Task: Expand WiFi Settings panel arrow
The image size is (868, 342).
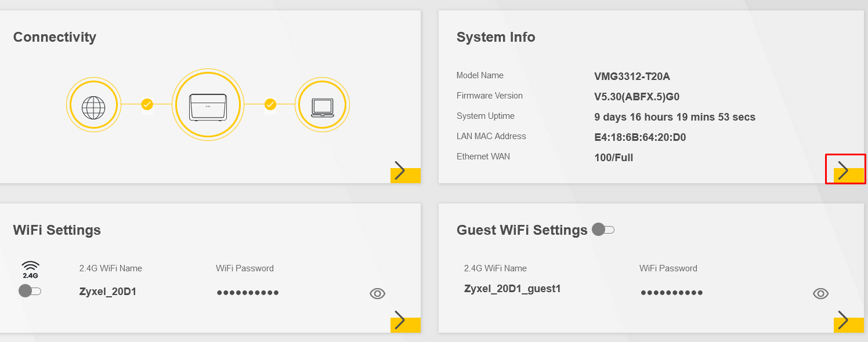Action: [x=405, y=321]
